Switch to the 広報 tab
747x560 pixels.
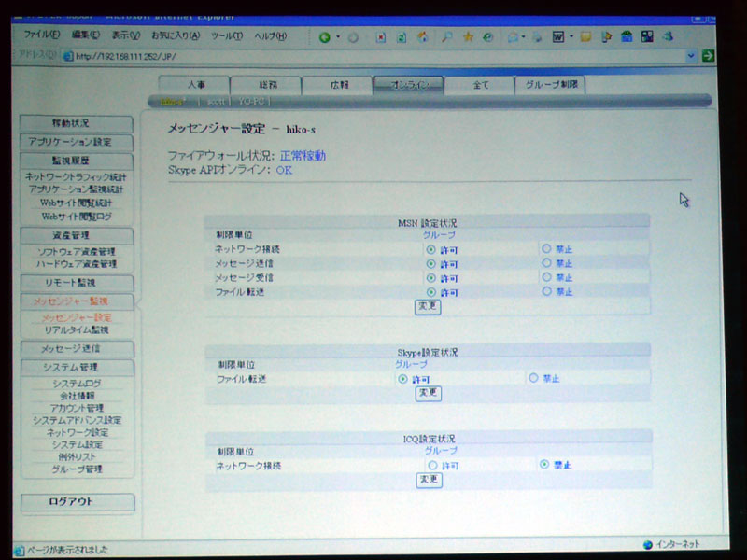tap(337, 85)
